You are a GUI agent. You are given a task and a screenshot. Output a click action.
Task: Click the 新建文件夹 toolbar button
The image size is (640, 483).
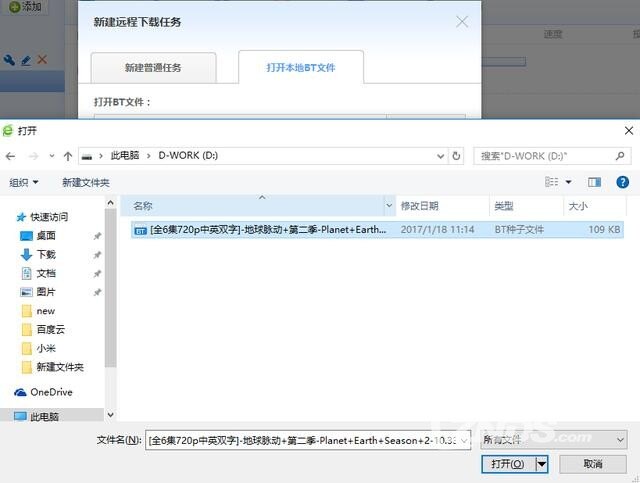86,182
